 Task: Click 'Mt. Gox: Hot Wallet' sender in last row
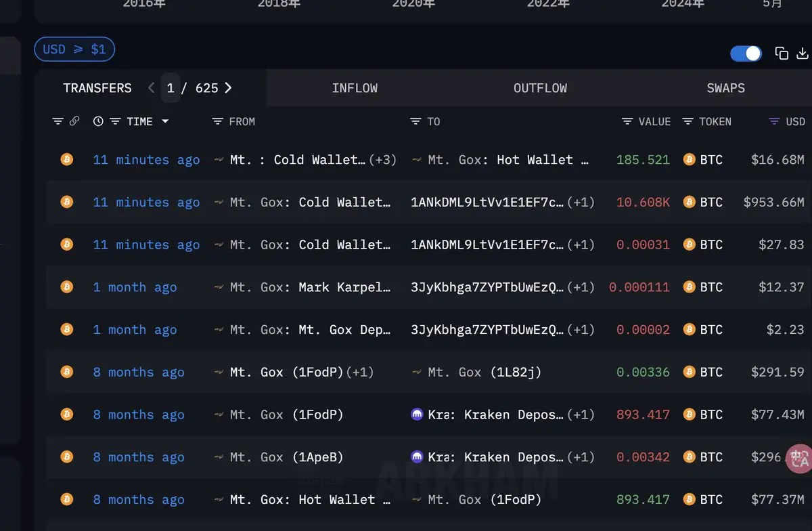[310, 499]
